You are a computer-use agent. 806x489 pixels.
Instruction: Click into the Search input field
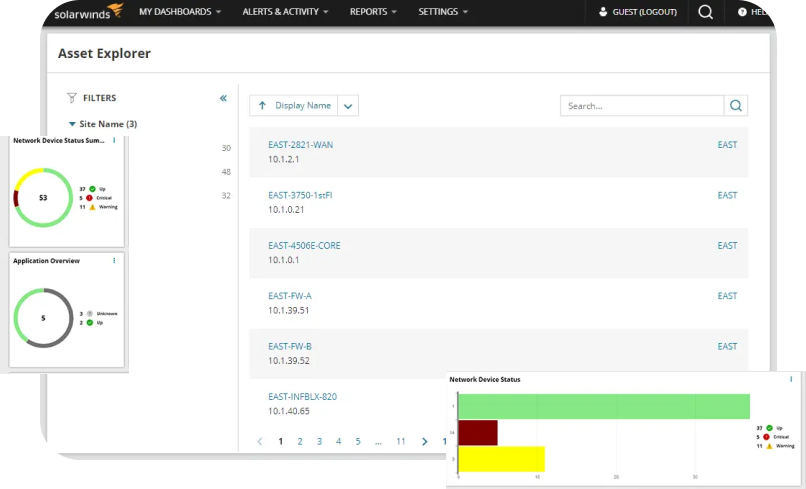coord(642,106)
